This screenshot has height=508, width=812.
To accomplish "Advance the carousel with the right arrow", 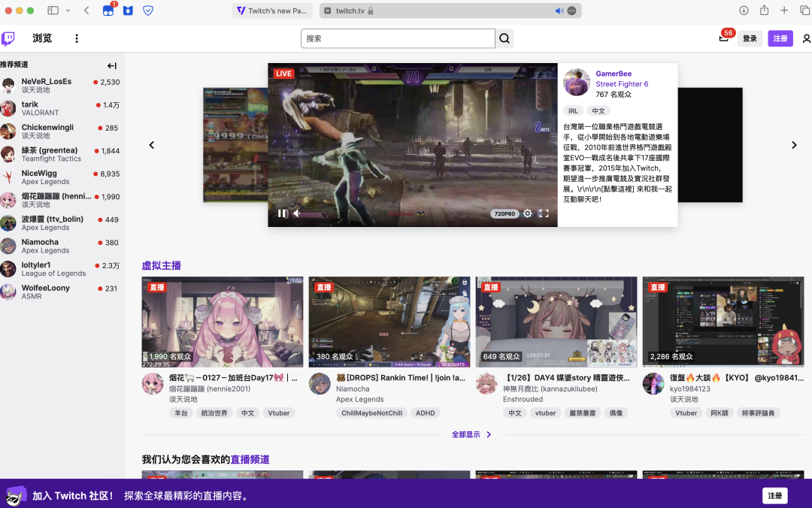I will pyautogui.click(x=795, y=145).
